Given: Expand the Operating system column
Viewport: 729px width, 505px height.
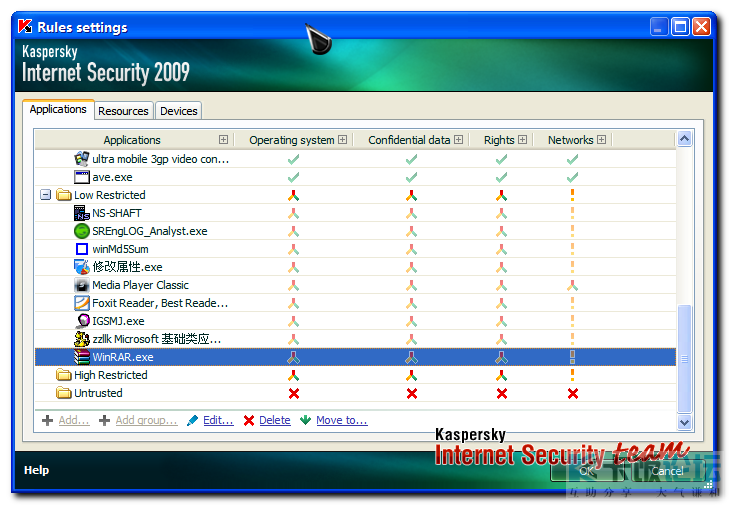Looking at the screenshot, I should 343,140.
